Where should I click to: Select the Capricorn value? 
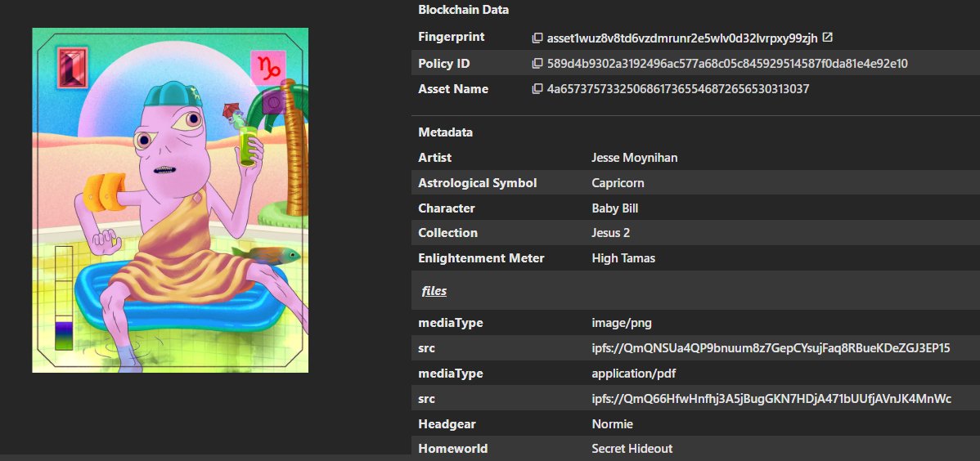618,183
